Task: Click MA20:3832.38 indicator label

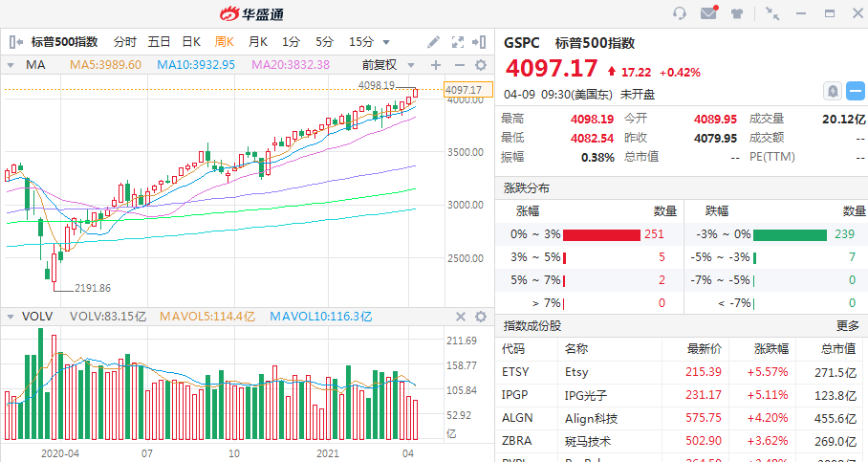Action: pyautogui.click(x=291, y=65)
